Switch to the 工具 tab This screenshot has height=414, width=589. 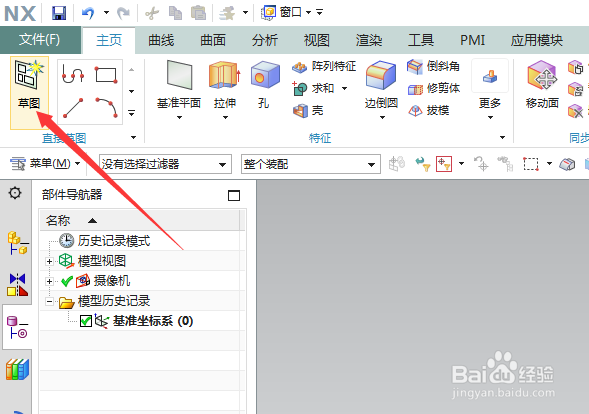tap(421, 40)
